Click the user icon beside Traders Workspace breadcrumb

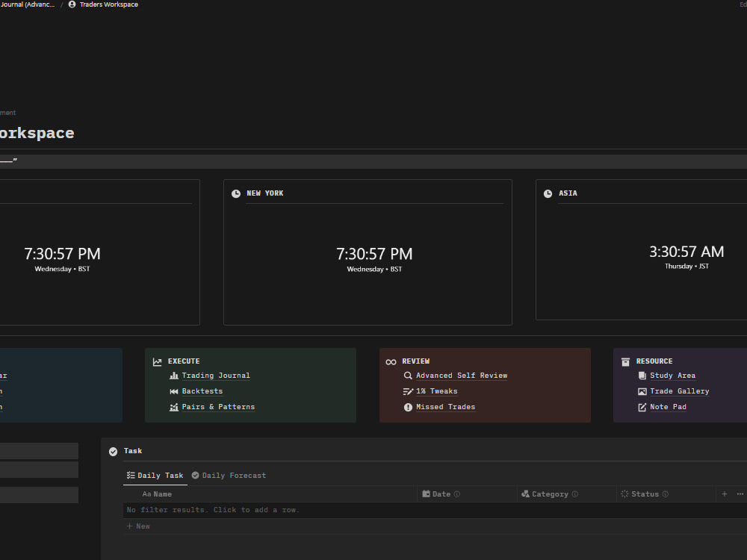(72, 4)
